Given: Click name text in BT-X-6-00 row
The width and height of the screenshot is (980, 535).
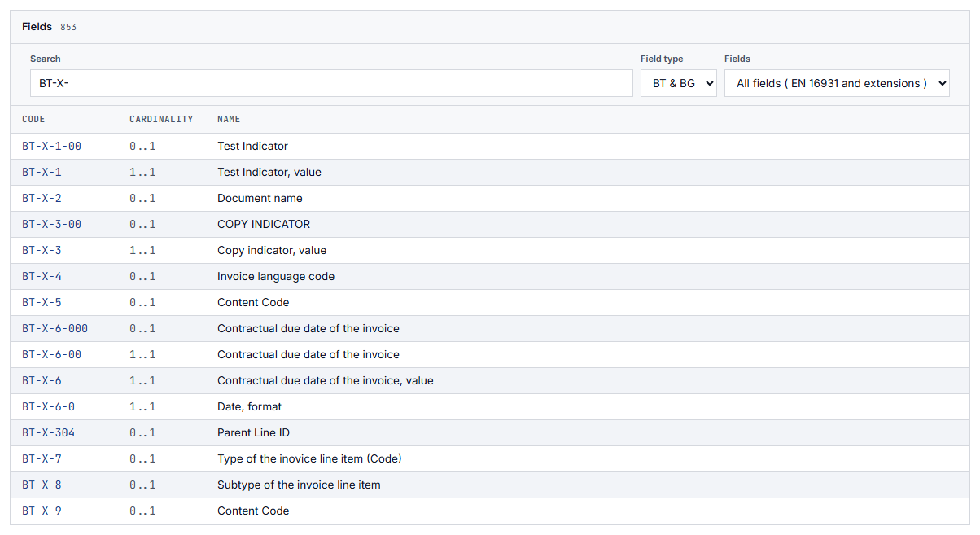Looking at the screenshot, I should point(308,355).
